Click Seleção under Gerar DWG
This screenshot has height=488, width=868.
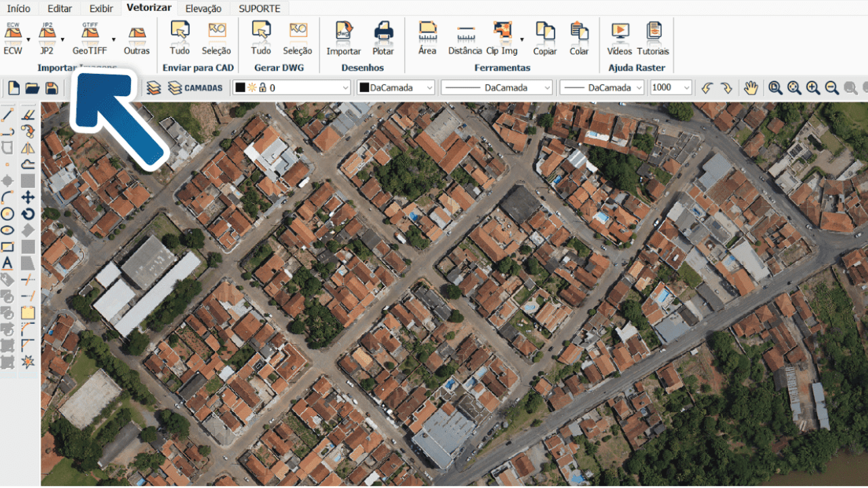point(298,38)
